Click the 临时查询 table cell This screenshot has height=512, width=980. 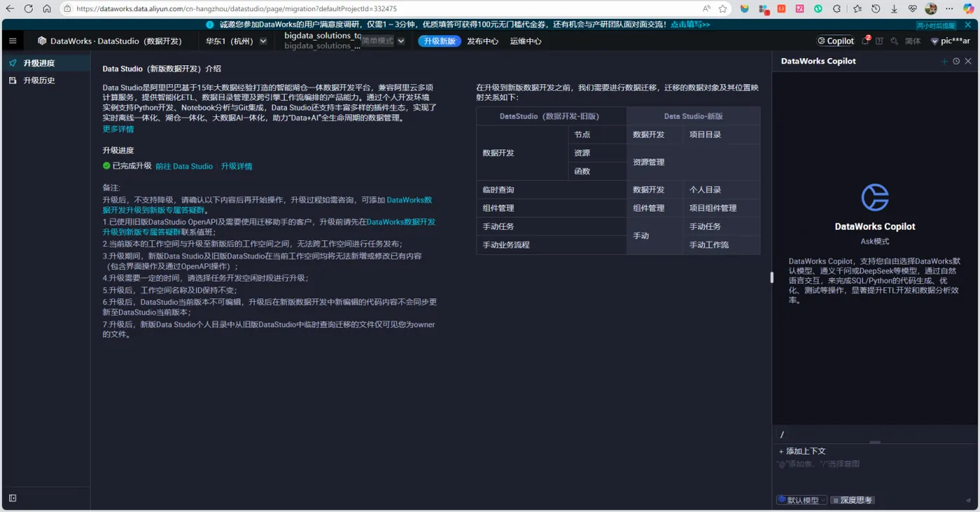coord(551,190)
